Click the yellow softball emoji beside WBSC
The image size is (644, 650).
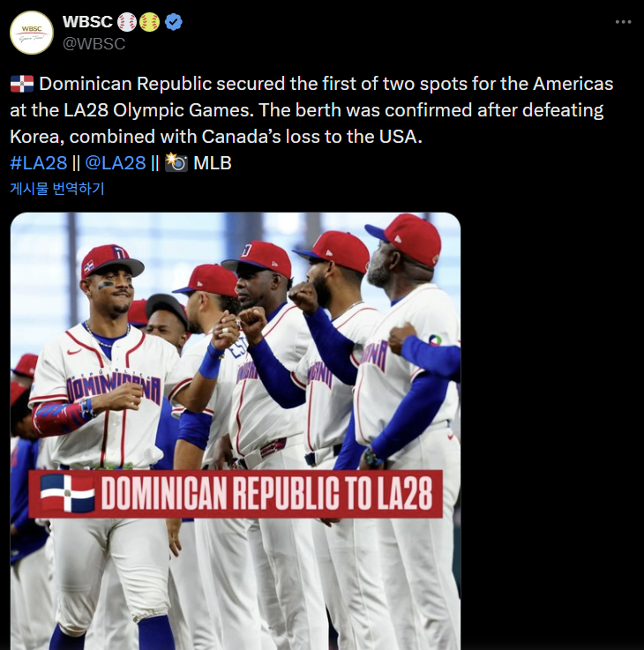(150, 22)
